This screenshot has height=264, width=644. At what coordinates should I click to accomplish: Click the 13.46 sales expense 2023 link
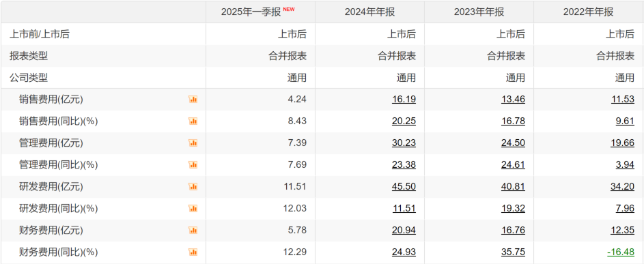tap(513, 100)
